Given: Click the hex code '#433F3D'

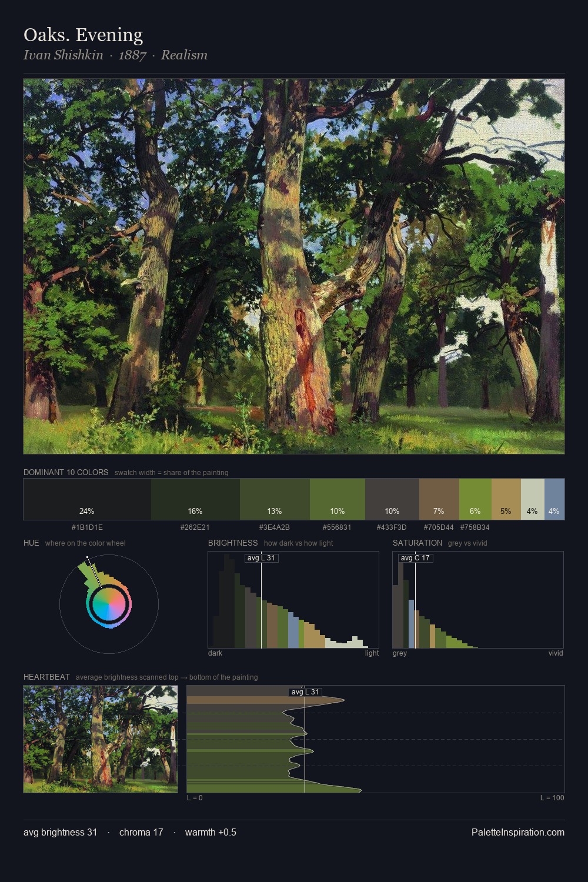Looking at the screenshot, I should [392, 527].
